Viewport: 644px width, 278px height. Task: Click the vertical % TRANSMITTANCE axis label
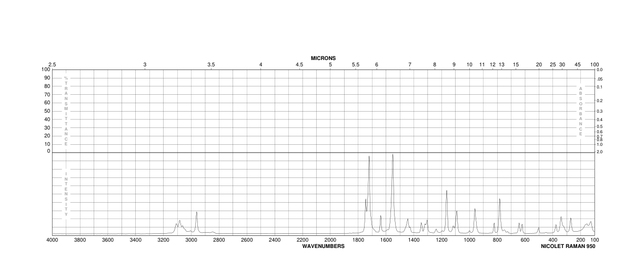(66, 111)
